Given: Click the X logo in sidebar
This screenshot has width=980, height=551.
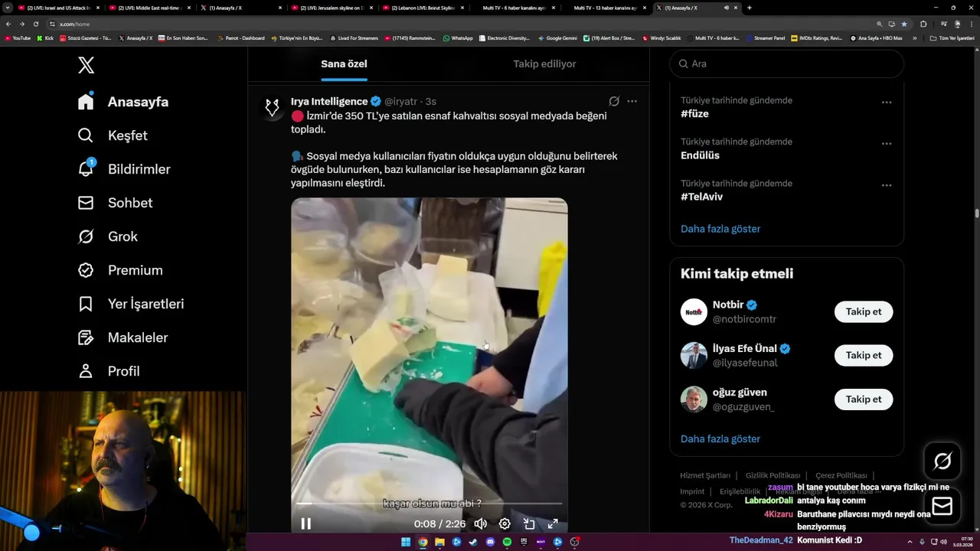Looking at the screenshot, I should point(87,65).
